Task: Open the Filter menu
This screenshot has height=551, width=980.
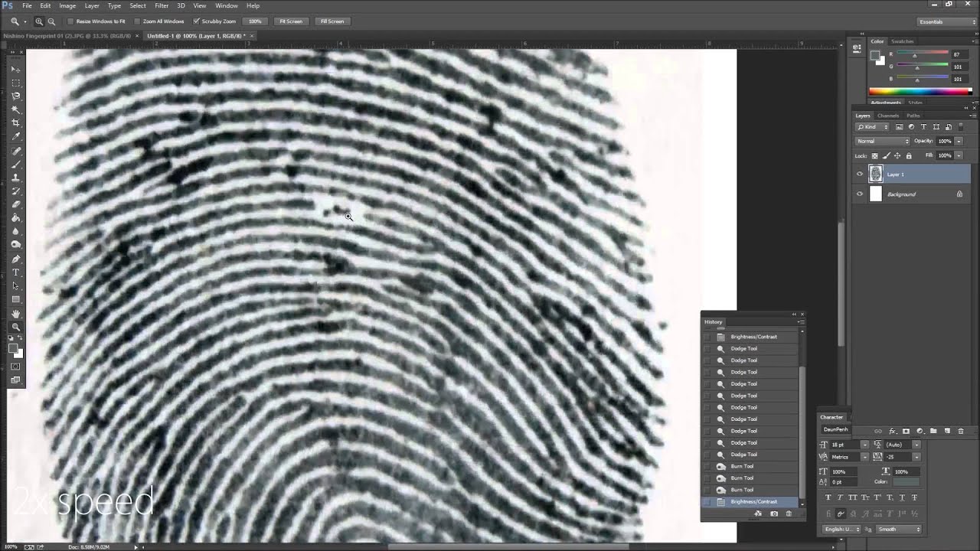Action: [162, 5]
